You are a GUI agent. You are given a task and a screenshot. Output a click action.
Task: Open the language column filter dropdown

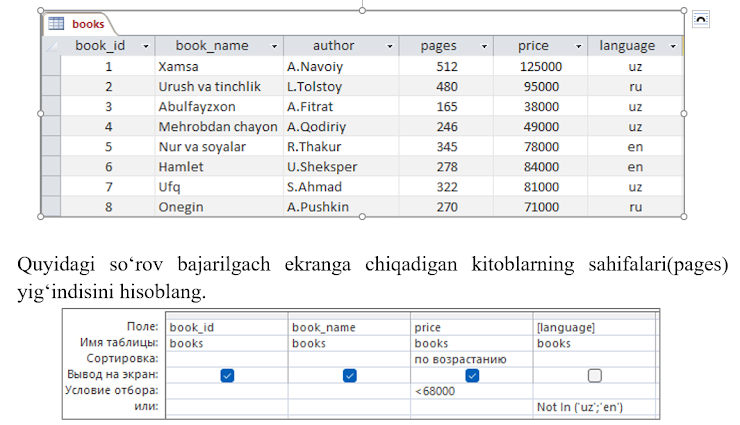673,46
